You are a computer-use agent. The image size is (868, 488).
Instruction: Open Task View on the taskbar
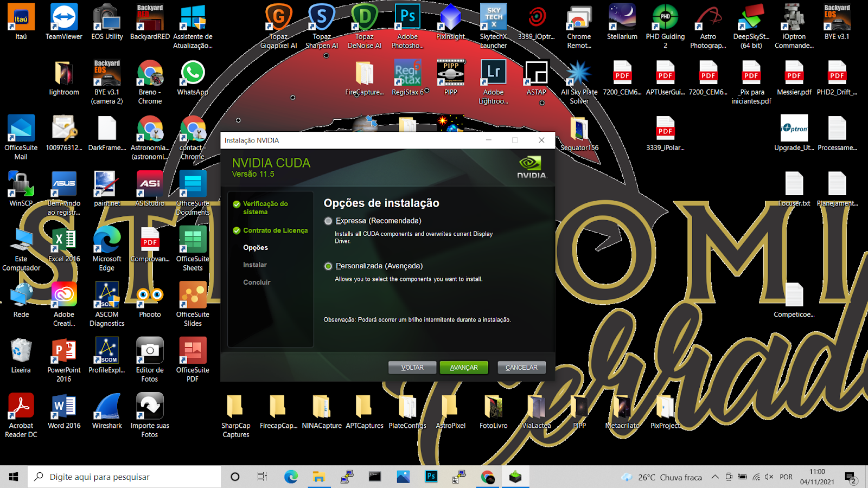pos(262,477)
